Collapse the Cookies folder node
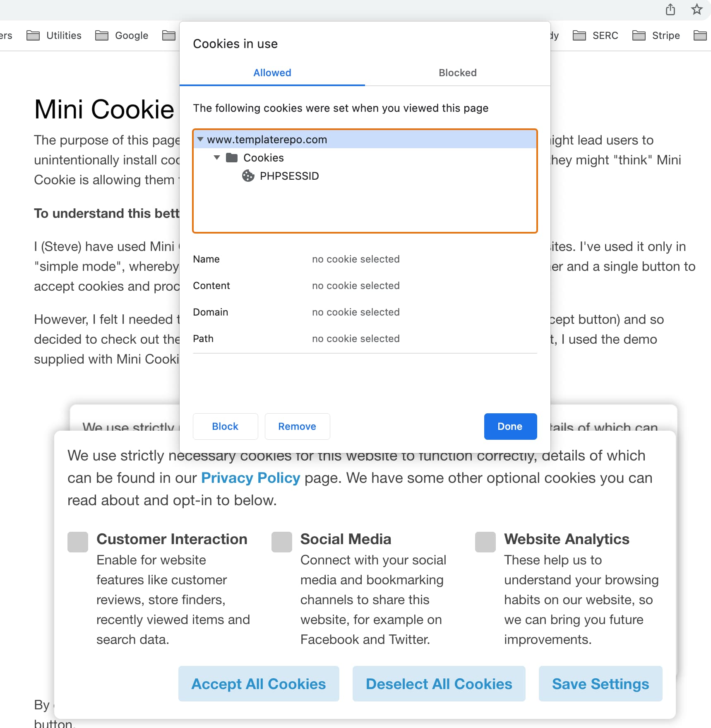Screen dimensions: 711x728 [217, 158]
